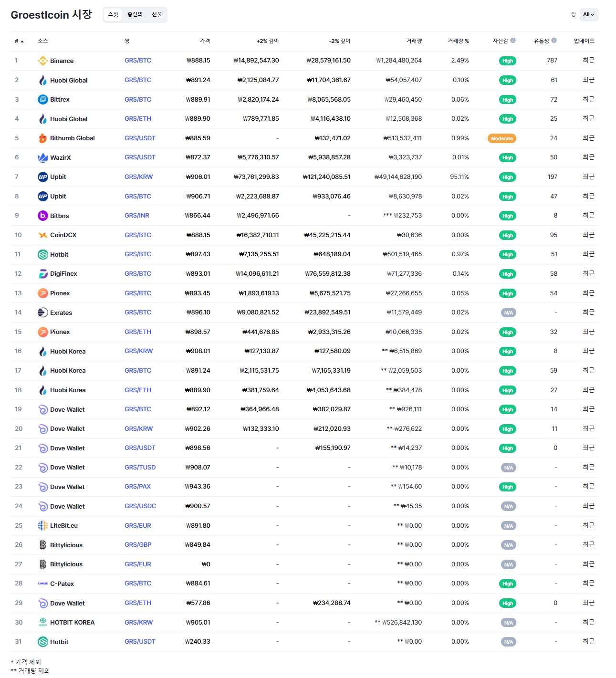The width and height of the screenshot is (616, 678).
Task: Click the '** 거래량 제외' footnote
Action: point(30,671)
